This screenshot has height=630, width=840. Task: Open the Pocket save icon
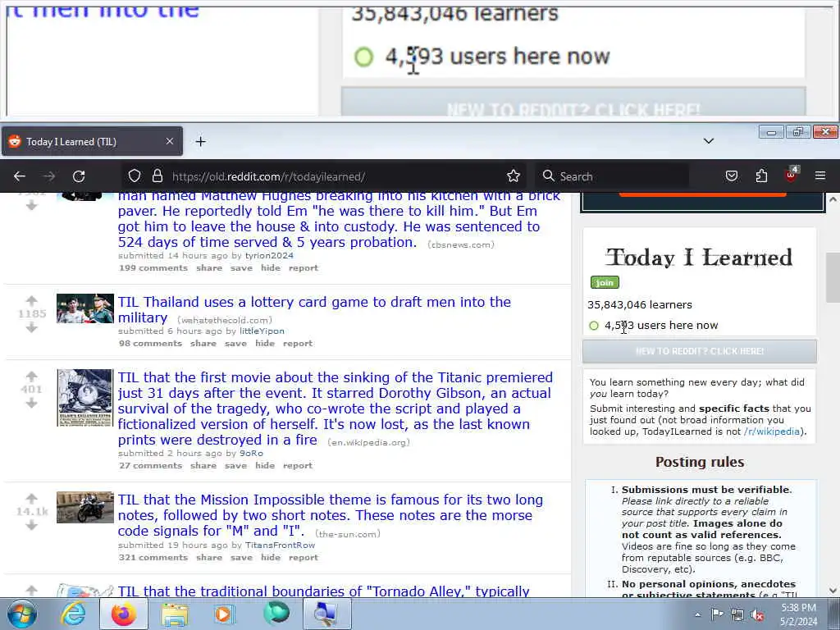click(731, 176)
